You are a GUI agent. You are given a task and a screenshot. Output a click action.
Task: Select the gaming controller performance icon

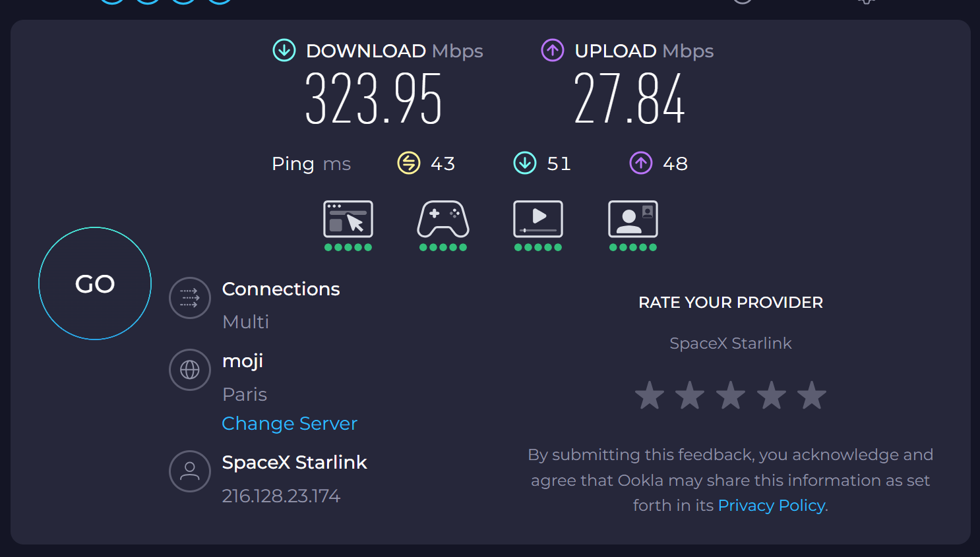pyautogui.click(x=443, y=220)
